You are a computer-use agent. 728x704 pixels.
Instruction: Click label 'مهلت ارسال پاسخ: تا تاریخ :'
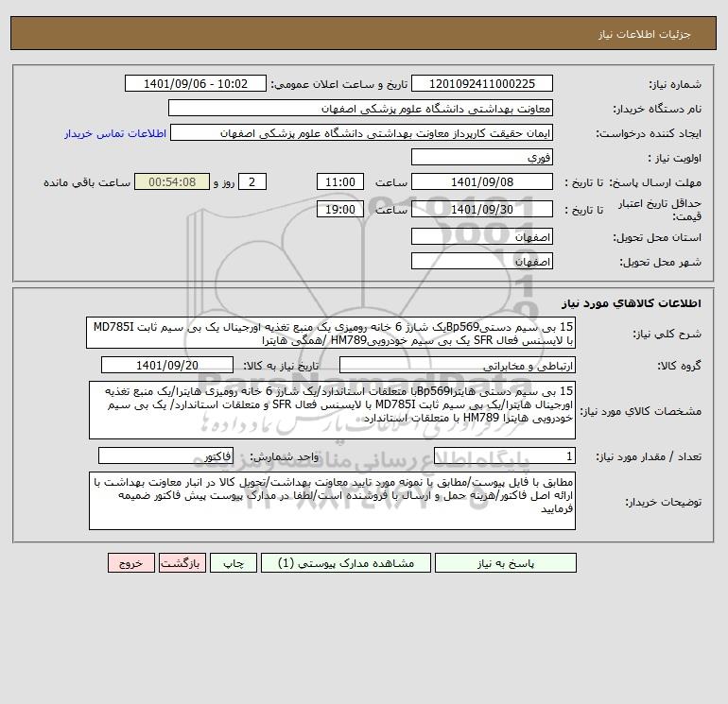[x=633, y=182]
